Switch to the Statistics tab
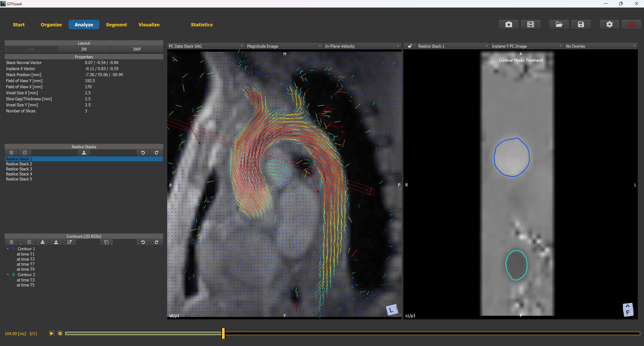Viewport: 644px width, 346px height. point(202,25)
